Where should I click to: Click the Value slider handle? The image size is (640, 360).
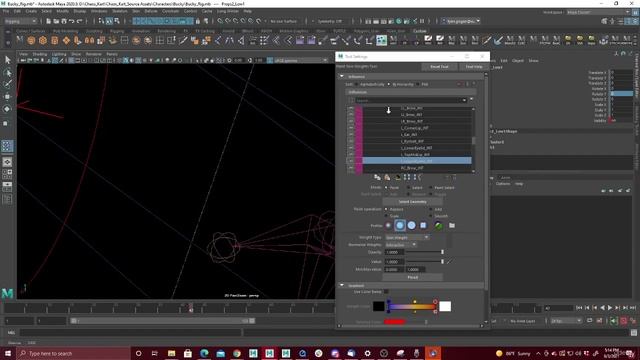click(x=442, y=262)
